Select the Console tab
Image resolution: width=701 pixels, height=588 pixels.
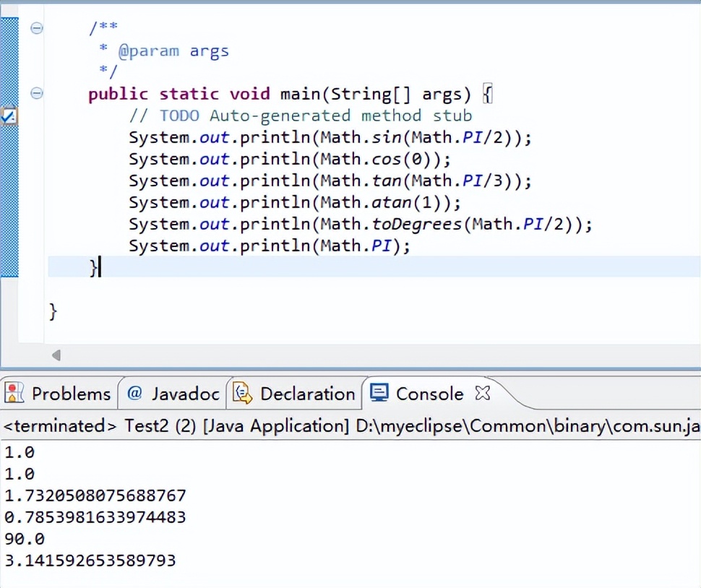click(429, 394)
